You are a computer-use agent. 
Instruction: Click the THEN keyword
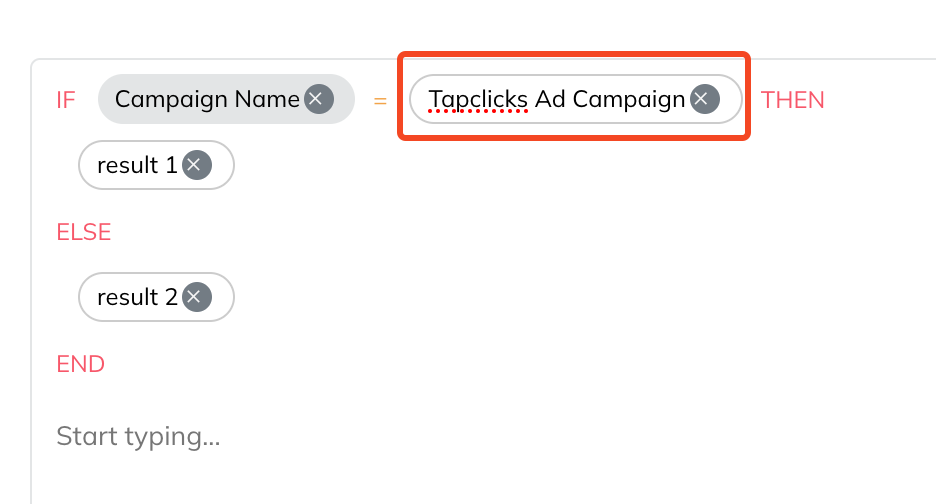click(x=792, y=100)
